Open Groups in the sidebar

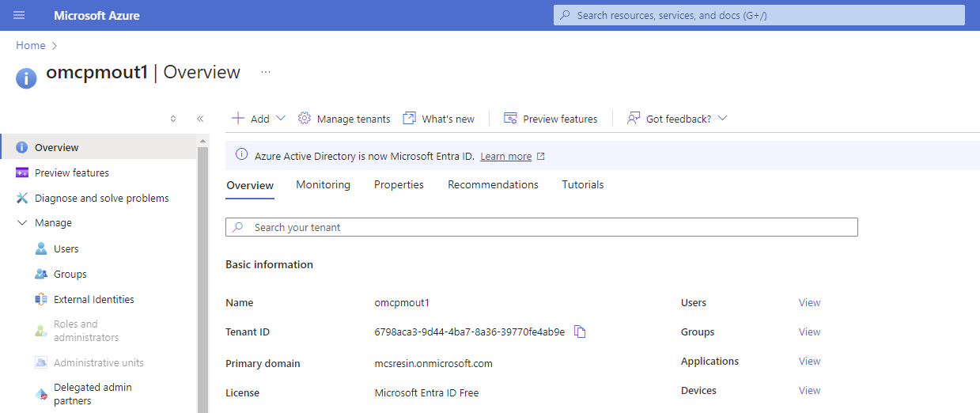point(70,274)
